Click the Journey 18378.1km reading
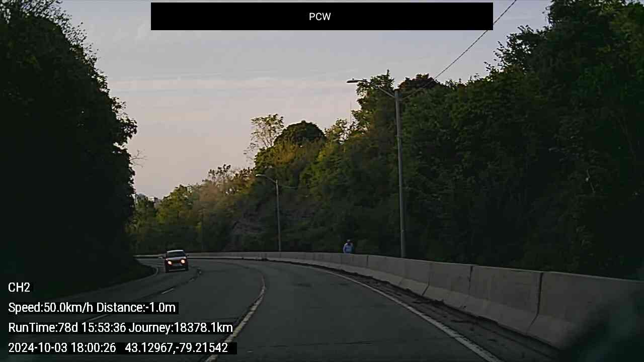Viewport: 644px width, 362px height. tap(181, 328)
